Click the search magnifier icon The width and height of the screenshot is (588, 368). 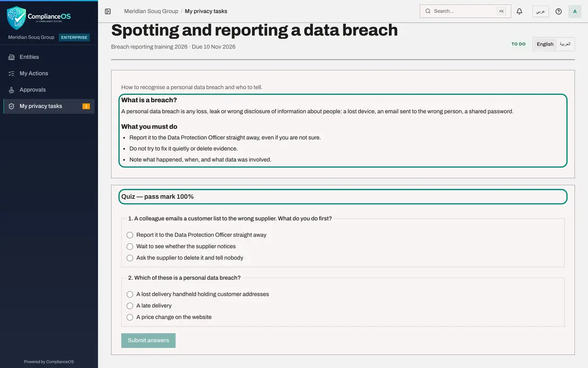click(x=428, y=11)
